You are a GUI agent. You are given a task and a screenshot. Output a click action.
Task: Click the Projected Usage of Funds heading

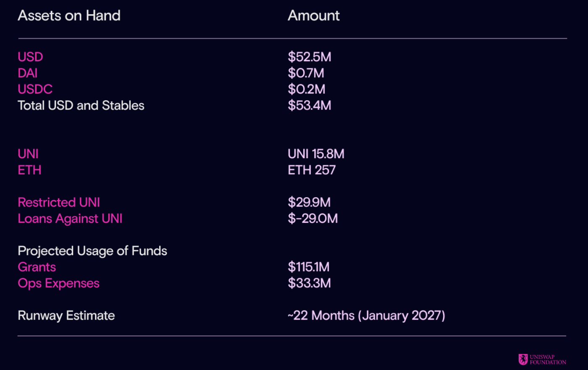point(92,251)
